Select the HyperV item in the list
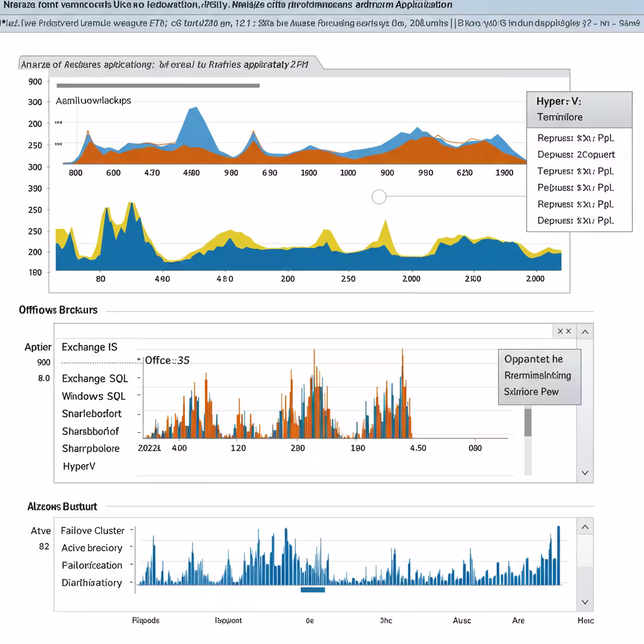The image size is (644, 644). coord(79,467)
